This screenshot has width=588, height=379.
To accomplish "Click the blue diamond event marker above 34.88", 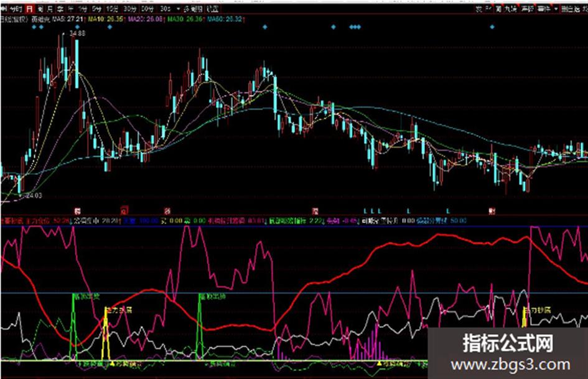I will point(77,27).
